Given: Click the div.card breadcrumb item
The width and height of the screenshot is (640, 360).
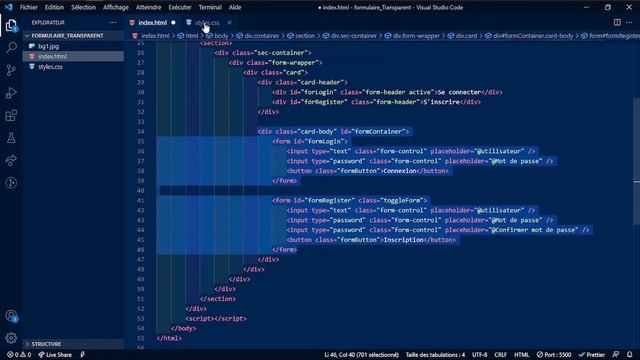Looking at the screenshot, I should 466,36.
